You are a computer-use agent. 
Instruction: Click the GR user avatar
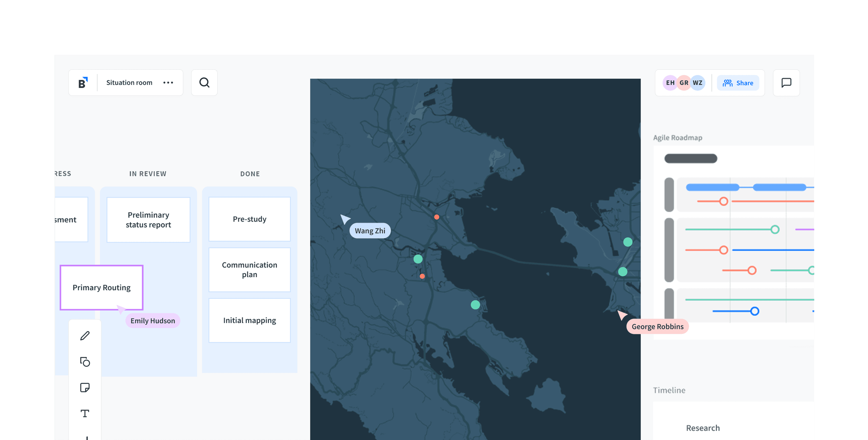point(684,83)
